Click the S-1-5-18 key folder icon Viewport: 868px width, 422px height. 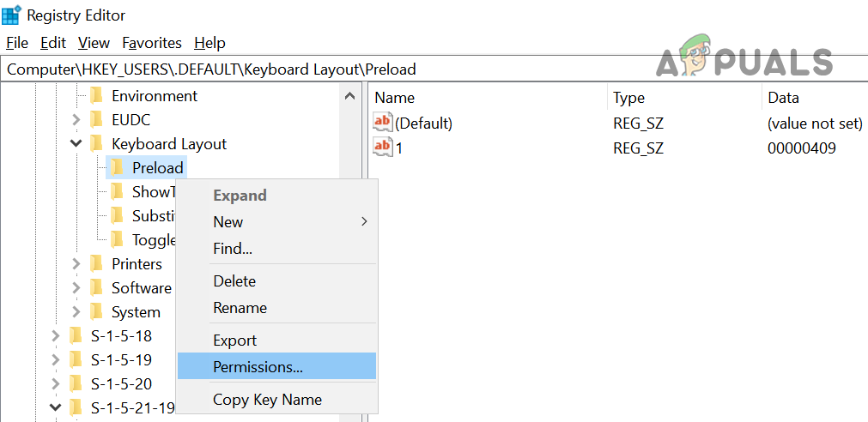[76, 336]
